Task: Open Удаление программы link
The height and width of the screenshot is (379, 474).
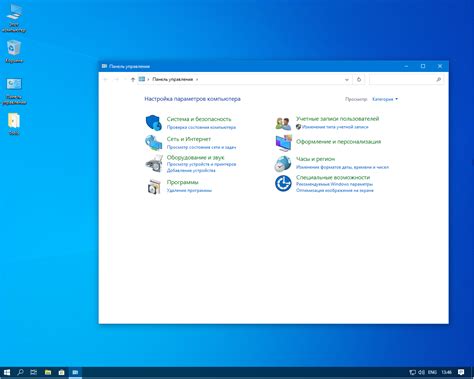Action: click(x=189, y=190)
